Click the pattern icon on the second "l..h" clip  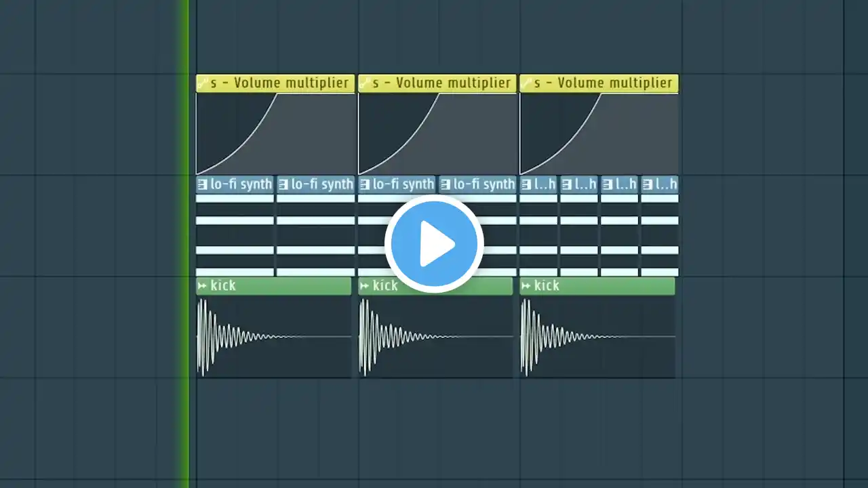567,184
